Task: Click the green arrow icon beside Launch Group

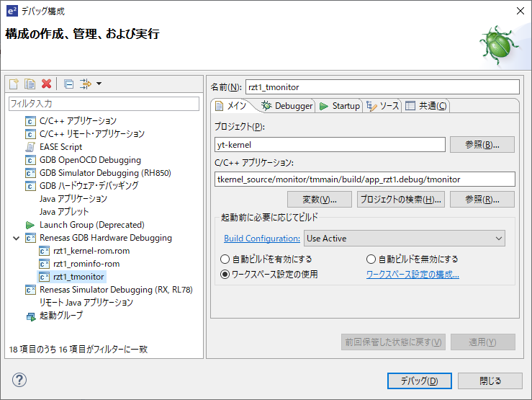Action: pos(30,225)
